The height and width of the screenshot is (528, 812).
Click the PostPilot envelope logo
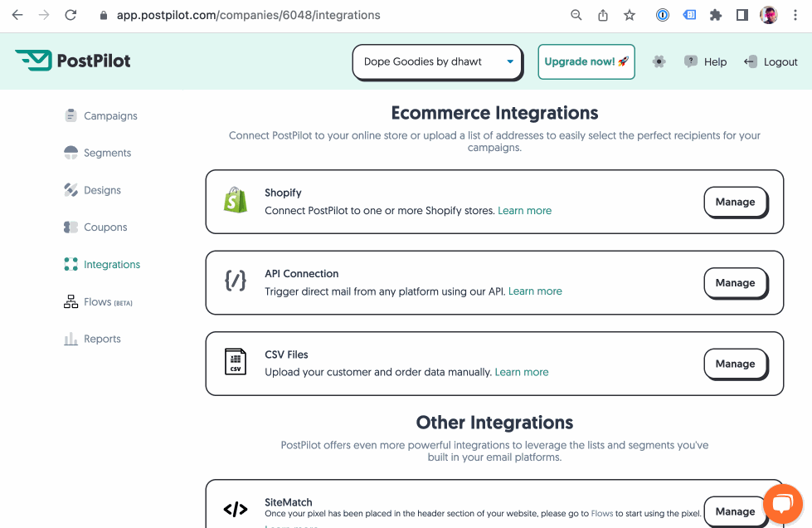point(32,60)
